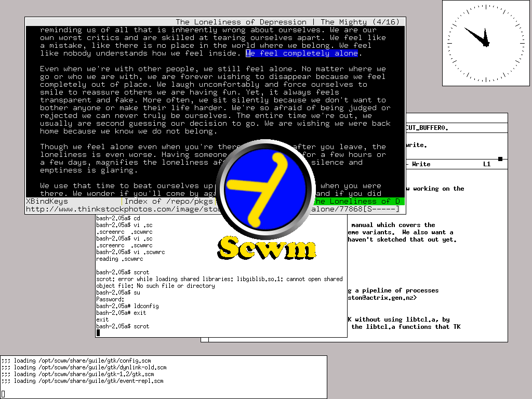
Task: Click the highlighted text We feel completely alone
Action: click(302, 54)
